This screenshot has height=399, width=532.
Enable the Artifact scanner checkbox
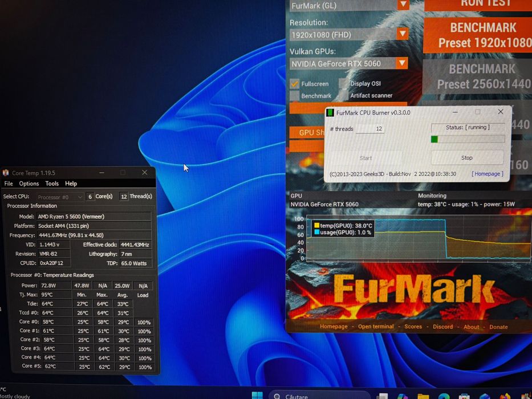(x=343, y=96)
